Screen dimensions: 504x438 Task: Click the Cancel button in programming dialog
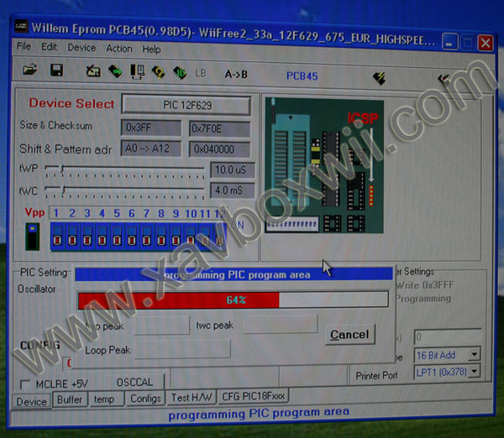(349, 335)
